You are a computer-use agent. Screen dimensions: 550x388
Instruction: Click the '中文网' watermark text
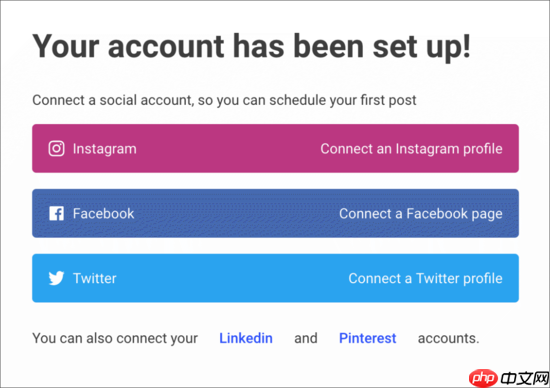coord(524,378)
